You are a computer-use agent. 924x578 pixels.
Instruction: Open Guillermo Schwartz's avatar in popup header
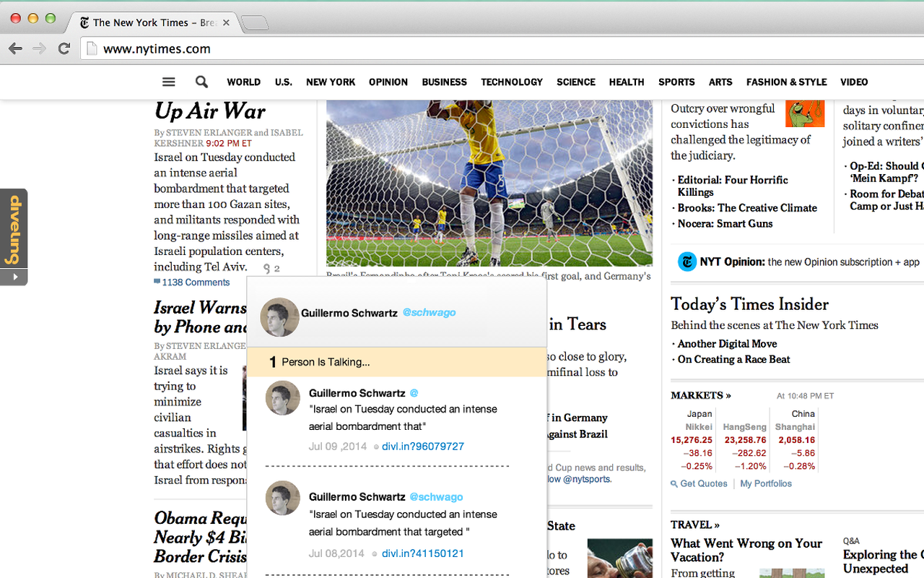(279, 317)
